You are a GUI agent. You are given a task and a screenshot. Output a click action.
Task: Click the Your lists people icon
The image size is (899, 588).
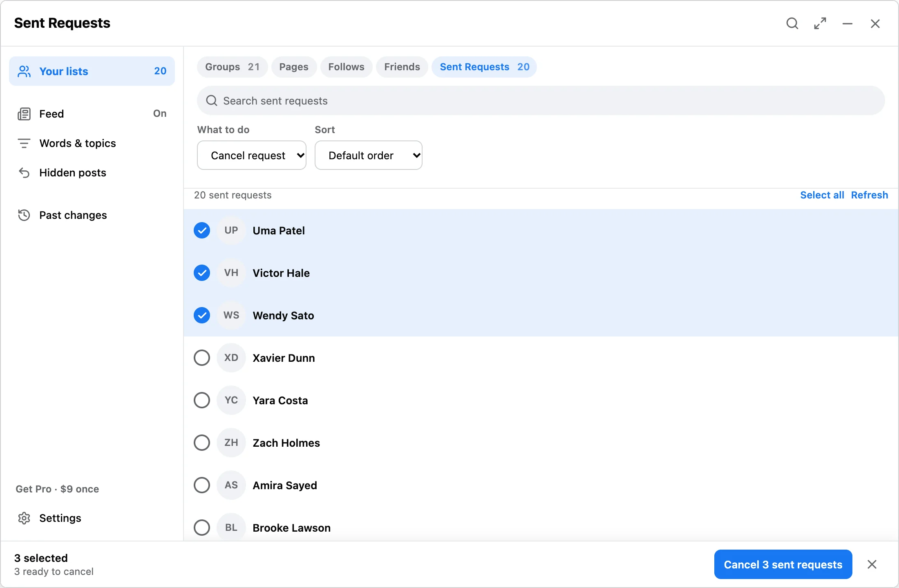click(24, 71)
